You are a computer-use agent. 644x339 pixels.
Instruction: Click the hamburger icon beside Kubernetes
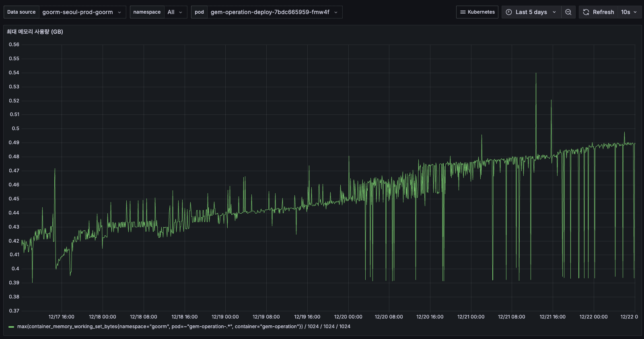(463, 12)
